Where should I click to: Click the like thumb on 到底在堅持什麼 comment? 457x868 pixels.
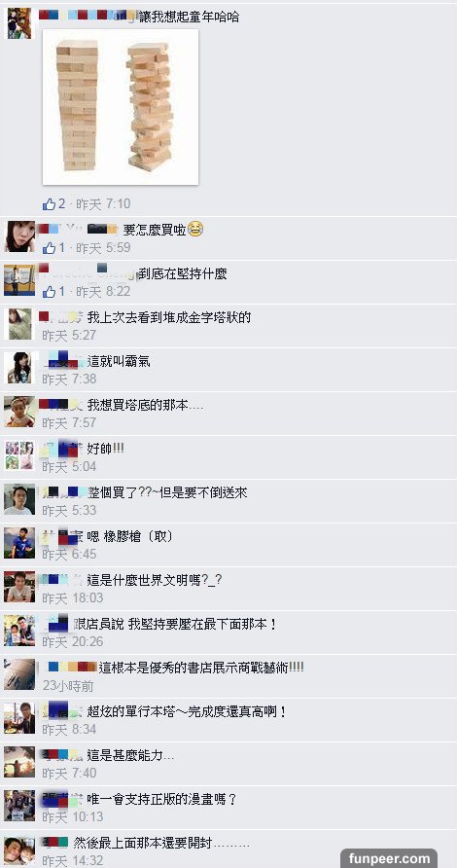(49, 291)
